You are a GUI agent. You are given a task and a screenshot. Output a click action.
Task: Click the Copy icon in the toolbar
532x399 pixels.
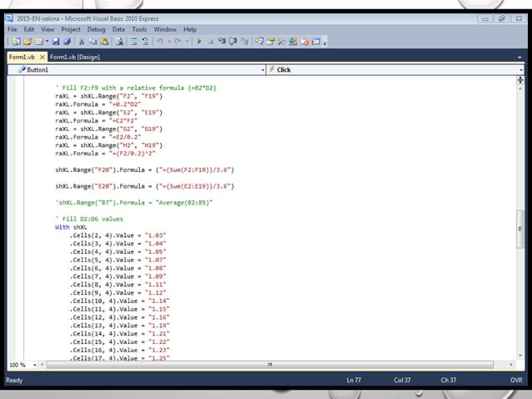pyautogui.click(x=92, y=41)
